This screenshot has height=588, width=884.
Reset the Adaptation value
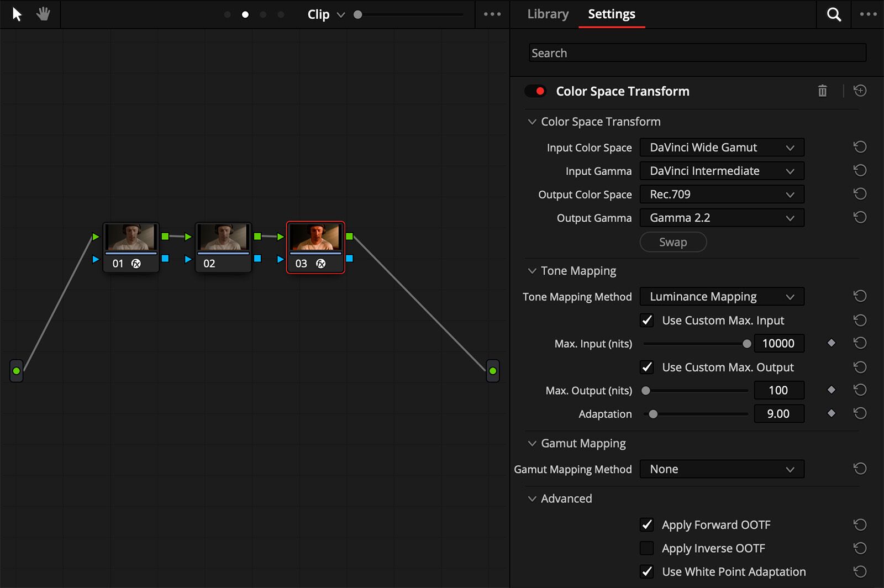pos(860,413)
